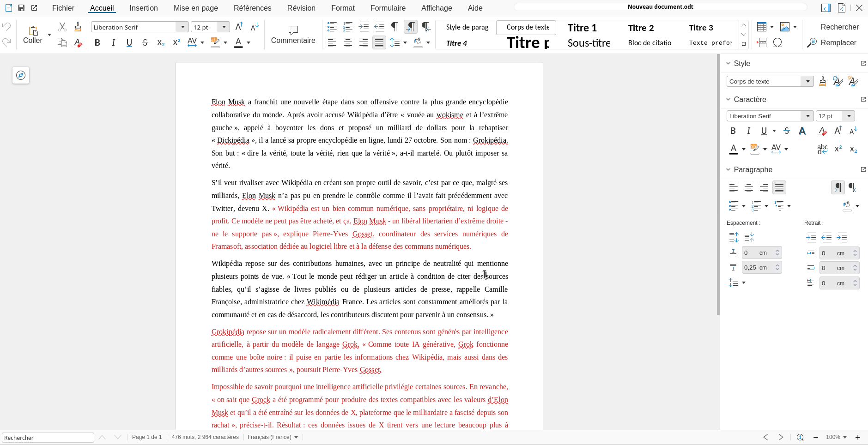Viewport: 868px width, 445px height.
Task: Click the Rechercher search field in the status bar
Action: tap(48, 438)
